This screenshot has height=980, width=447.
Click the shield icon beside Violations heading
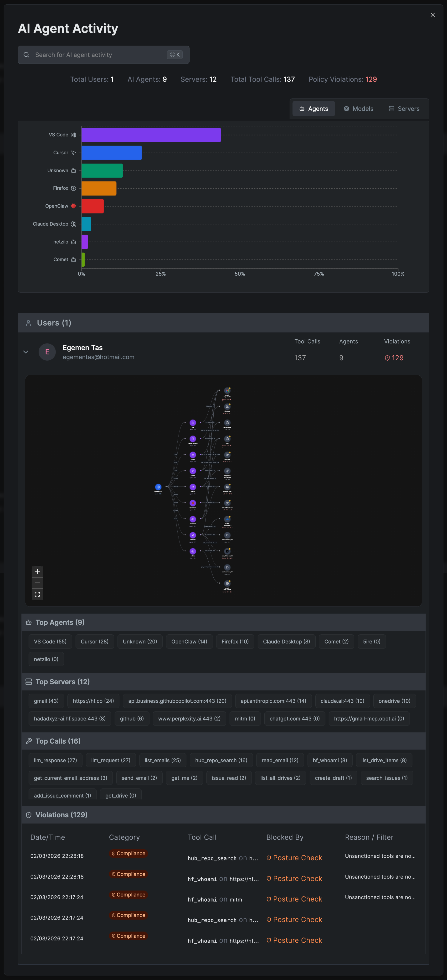click(x=29, y=815)
